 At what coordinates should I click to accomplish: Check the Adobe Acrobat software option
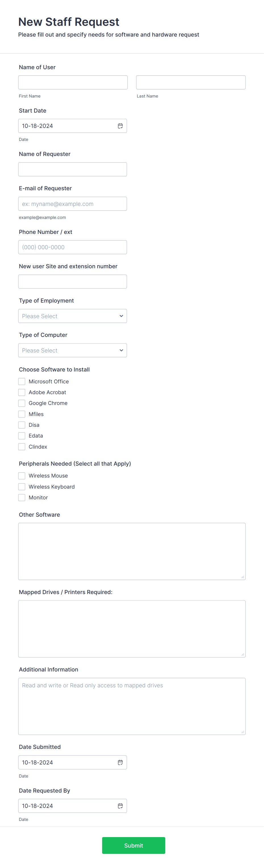(x=22, y=392)
